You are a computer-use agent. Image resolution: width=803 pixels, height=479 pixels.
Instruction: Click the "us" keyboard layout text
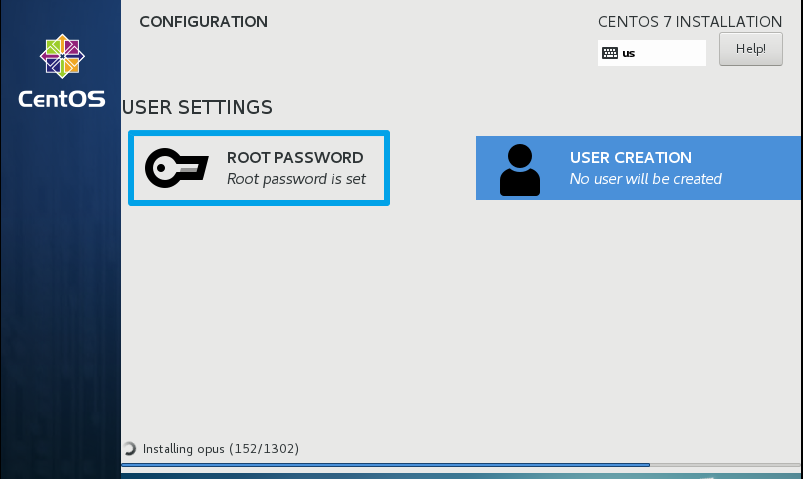pyautogui.click(x=629, y=53)
